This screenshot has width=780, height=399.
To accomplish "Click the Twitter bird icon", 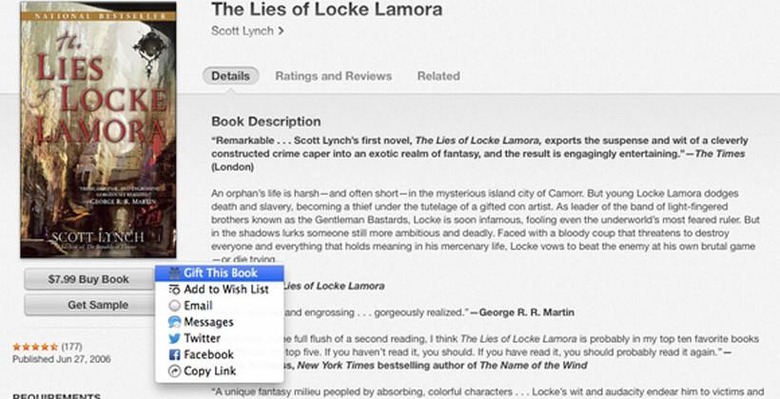I will click(174, 338).
